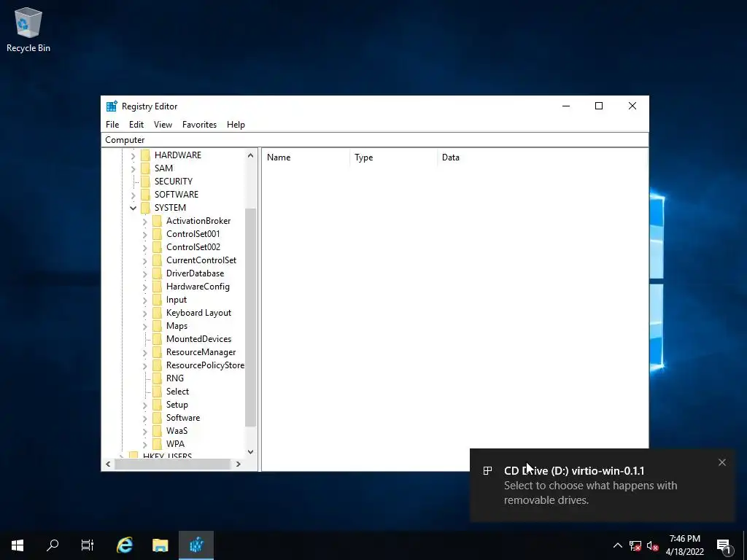The image size is (747, 560).
Task: Show hidden tray icons chevron
Action: pyautogui.click(x=617, y=545)
